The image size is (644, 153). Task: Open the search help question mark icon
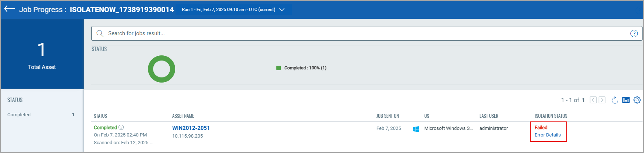point(634,33)
